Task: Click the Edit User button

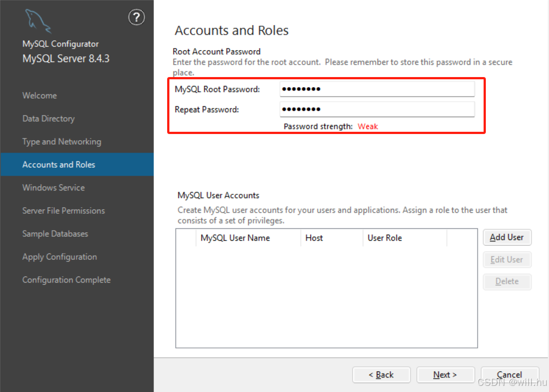Action: click(x=507, y=260)
